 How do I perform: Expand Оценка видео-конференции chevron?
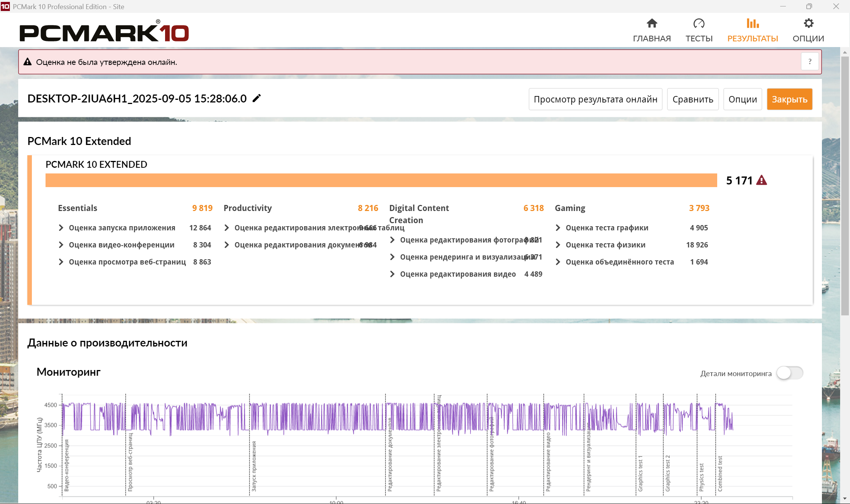61,245
